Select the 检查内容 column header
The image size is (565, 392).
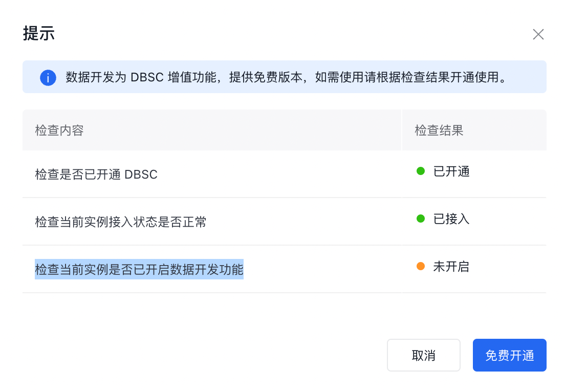coord(59,130)
